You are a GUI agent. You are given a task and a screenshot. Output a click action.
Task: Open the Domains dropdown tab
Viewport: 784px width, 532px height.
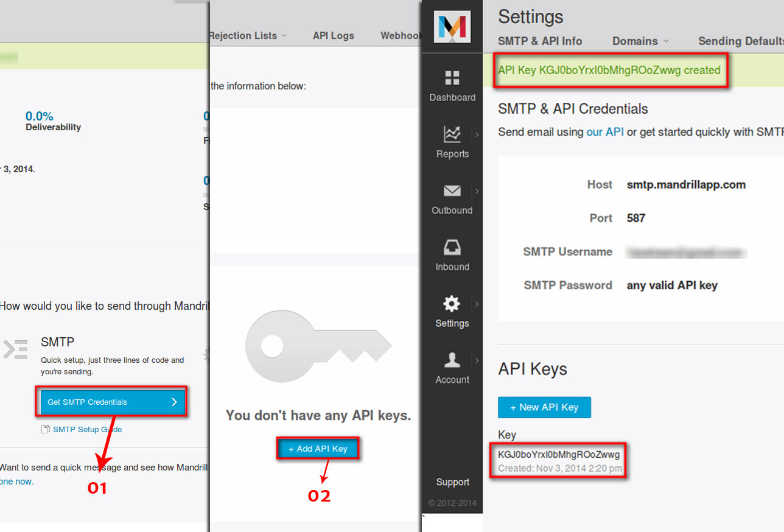(640, 41)
